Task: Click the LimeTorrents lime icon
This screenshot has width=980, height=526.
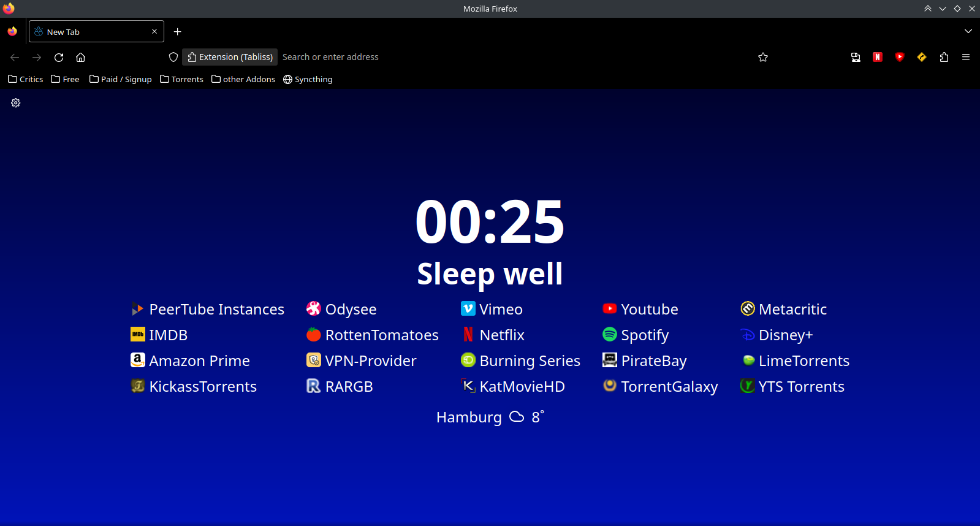Action: [x=748, y=360]
